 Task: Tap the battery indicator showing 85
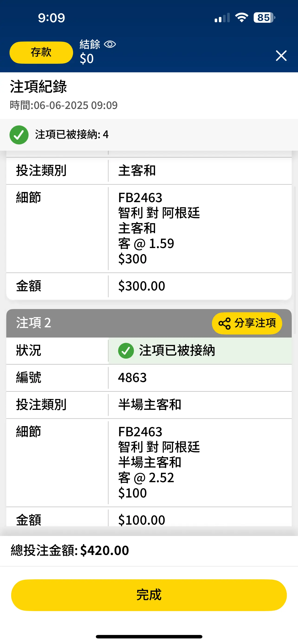(264, 17)
